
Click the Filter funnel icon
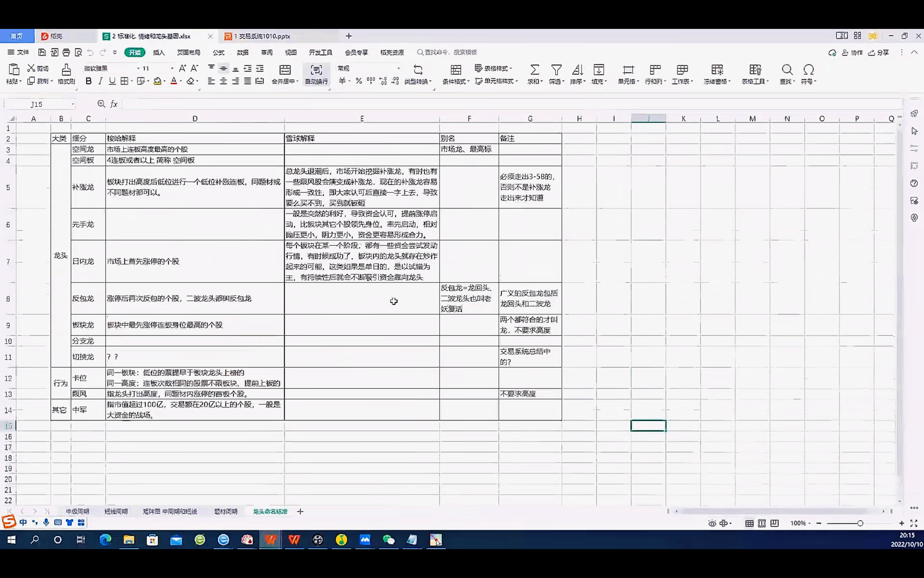[x=556, y=70]
